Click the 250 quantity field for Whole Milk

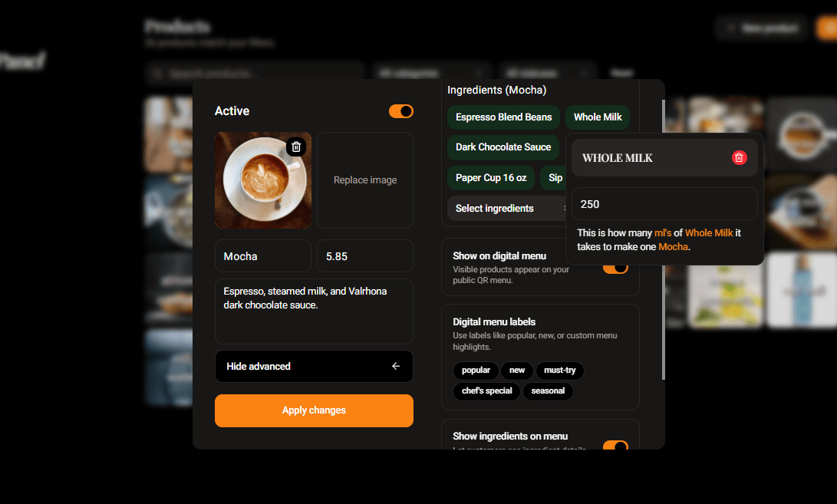(664, 204)
